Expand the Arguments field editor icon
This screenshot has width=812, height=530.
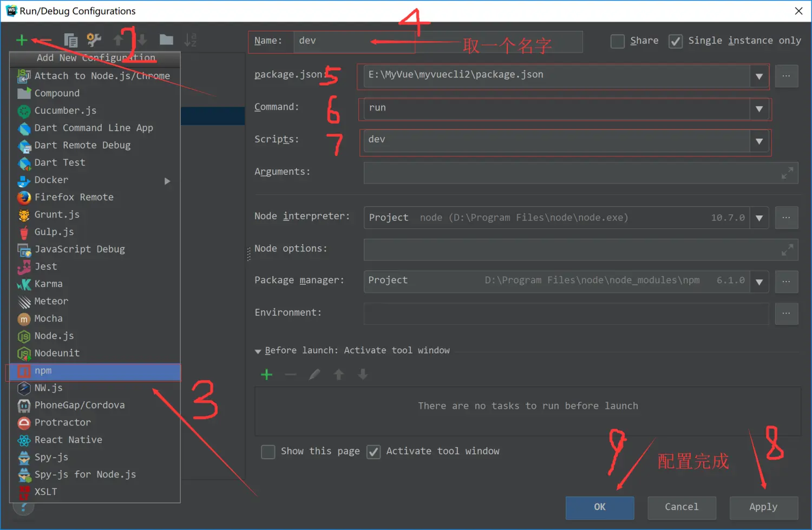(787, 173)
